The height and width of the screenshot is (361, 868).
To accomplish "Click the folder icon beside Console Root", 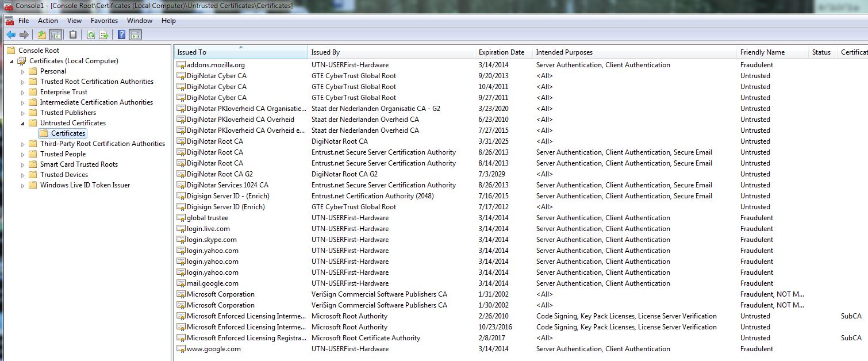I will point(11,51).
